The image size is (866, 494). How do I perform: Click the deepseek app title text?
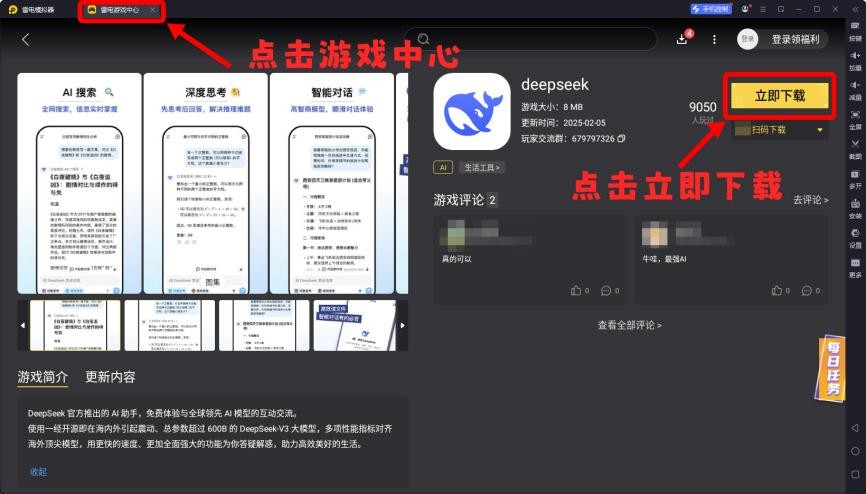555,85
